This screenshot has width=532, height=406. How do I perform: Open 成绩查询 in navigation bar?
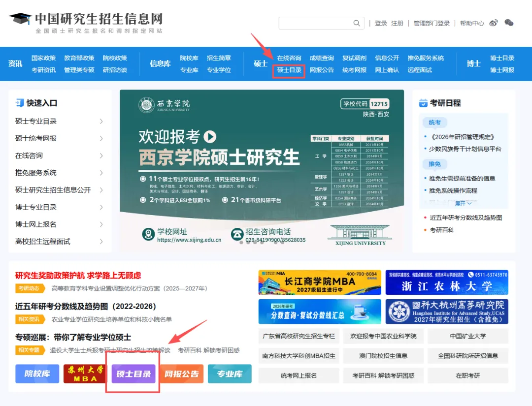(x=322, y=58)
